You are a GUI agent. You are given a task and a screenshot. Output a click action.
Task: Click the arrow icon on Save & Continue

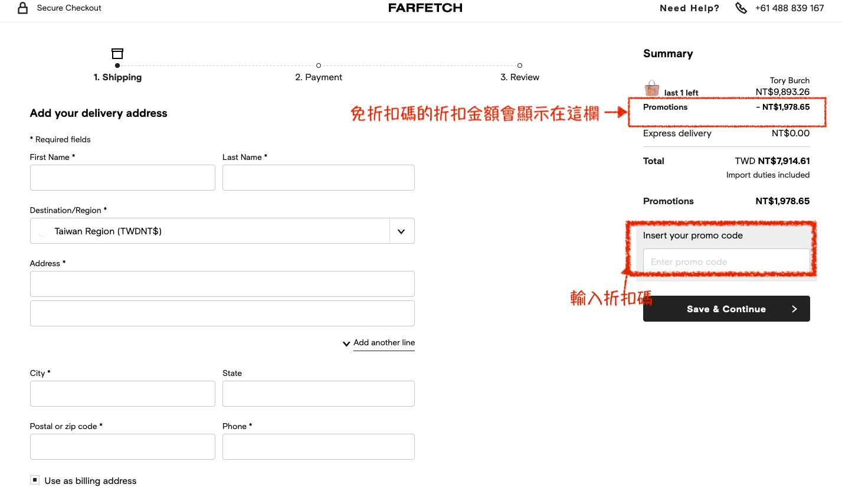pos(794,309)
